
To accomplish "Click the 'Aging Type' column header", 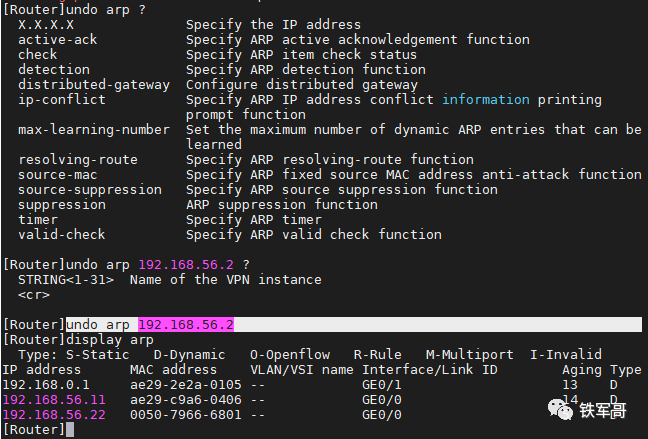I will coord(601,370).
